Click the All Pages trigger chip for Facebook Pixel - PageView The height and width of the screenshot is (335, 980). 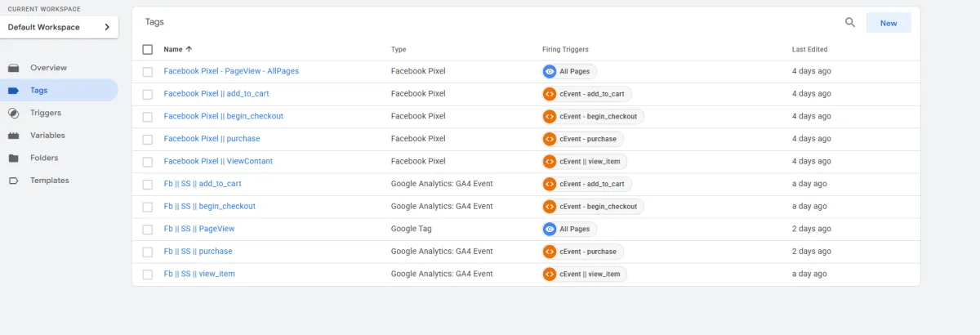569,71
